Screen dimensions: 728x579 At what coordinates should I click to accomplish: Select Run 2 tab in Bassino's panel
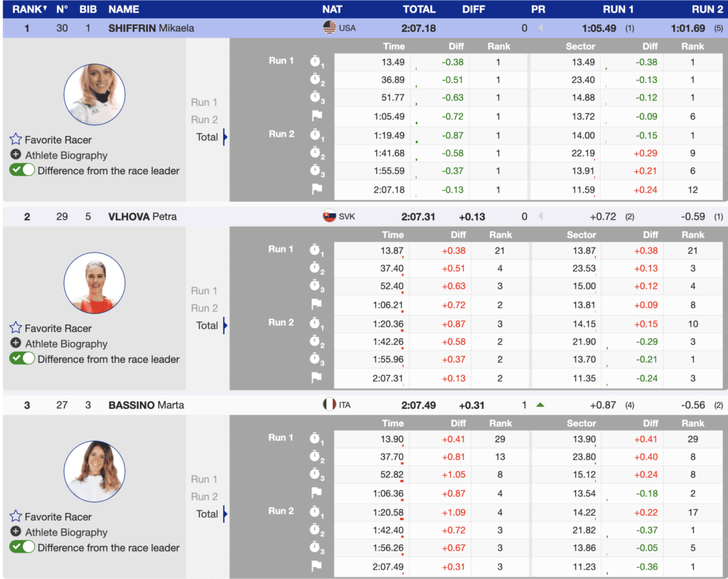point(204,496)
